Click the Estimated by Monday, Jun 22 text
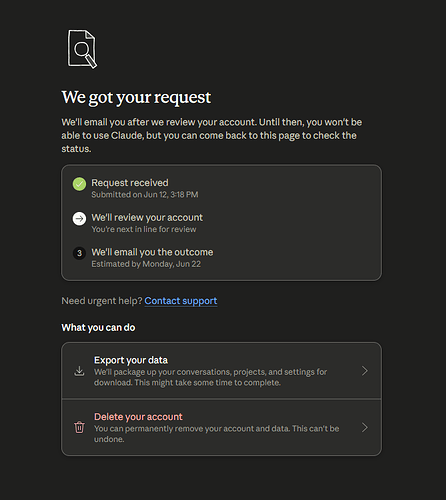The image size is (446, 500). click(x=146, y=264)
